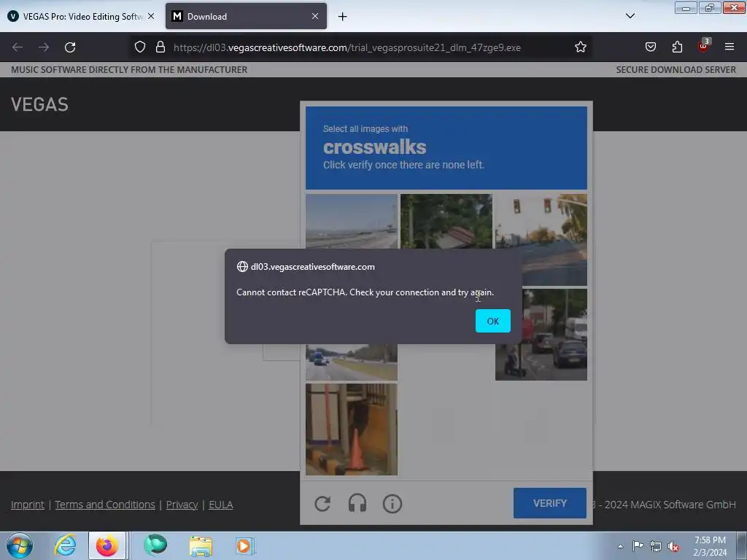Open Terms and Conditions link
The image size is (747, 560).
click(105, 505)
